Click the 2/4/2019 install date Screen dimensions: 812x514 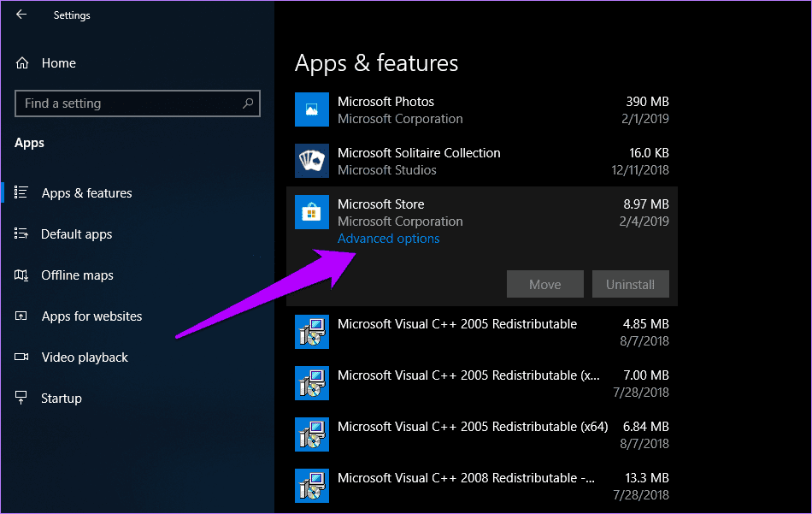(644, 222)
